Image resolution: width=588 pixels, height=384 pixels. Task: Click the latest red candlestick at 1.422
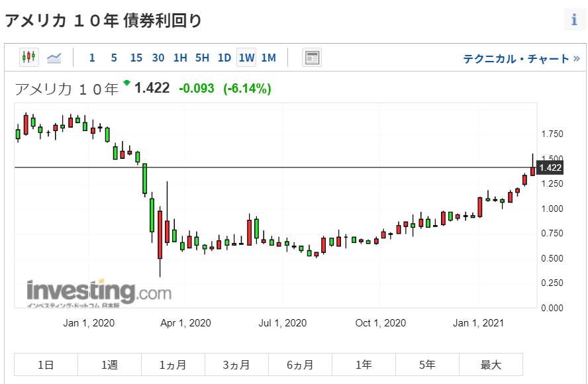click(x=532, y=171)
